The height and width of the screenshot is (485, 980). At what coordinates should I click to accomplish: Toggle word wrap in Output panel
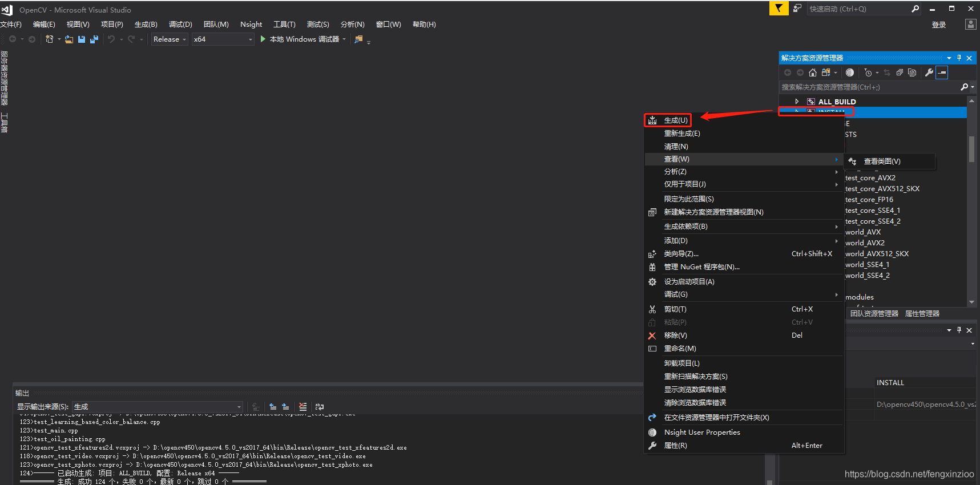[320, 407]
